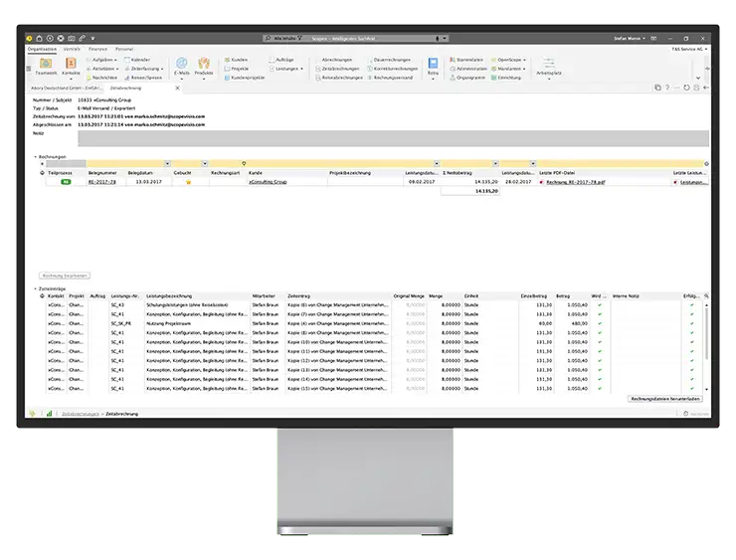Collapse the Zeiteinträge section
This screenshot has height=560, width=736.
point(36,288)
